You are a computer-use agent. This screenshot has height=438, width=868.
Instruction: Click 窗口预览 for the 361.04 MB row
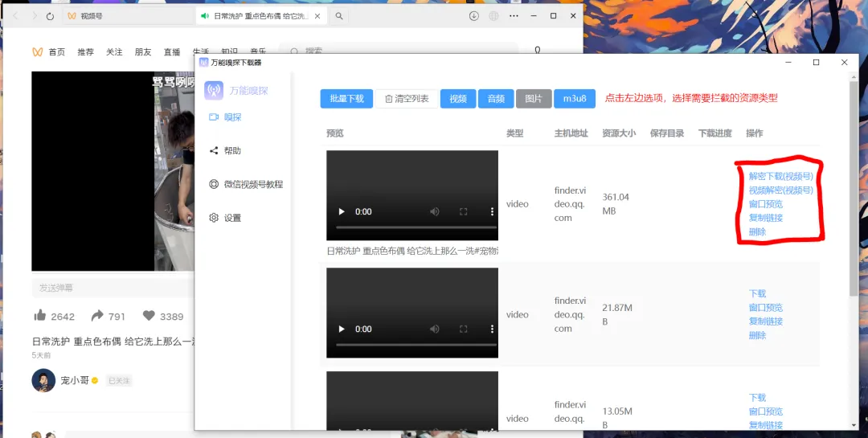766,204
